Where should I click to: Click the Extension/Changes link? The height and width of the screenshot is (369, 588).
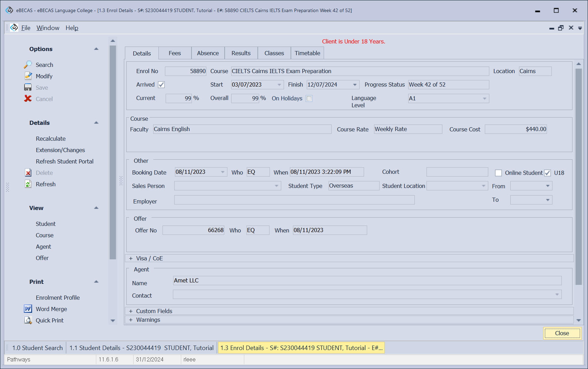point(60,150)
